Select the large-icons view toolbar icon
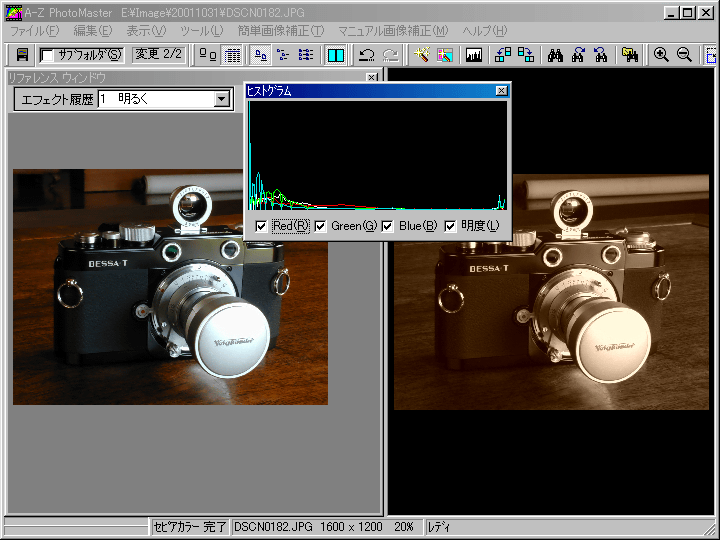This screenshot has width=720, height=540. point(208,55)
